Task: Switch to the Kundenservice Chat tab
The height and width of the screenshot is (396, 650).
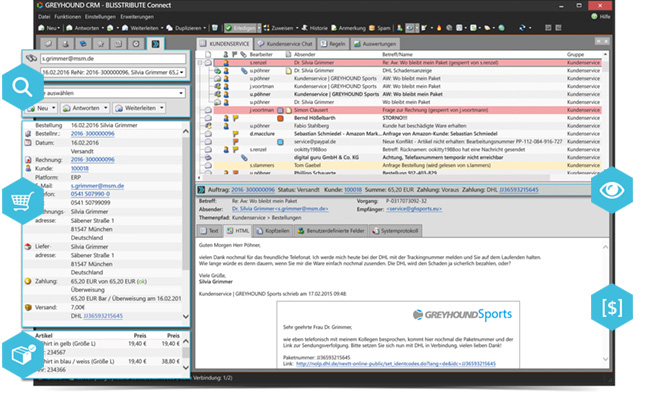Action: 285,44
